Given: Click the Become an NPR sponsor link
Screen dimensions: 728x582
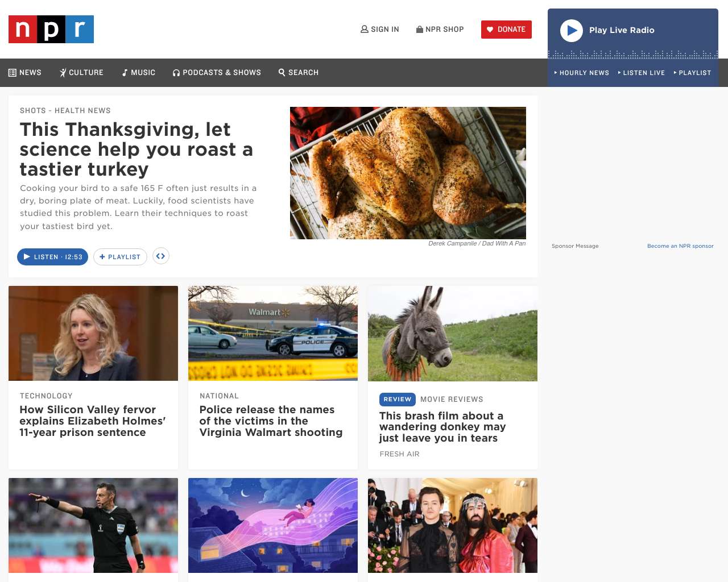Looking at the screenshot, I should pyautogui.click(x=680, y=246).
